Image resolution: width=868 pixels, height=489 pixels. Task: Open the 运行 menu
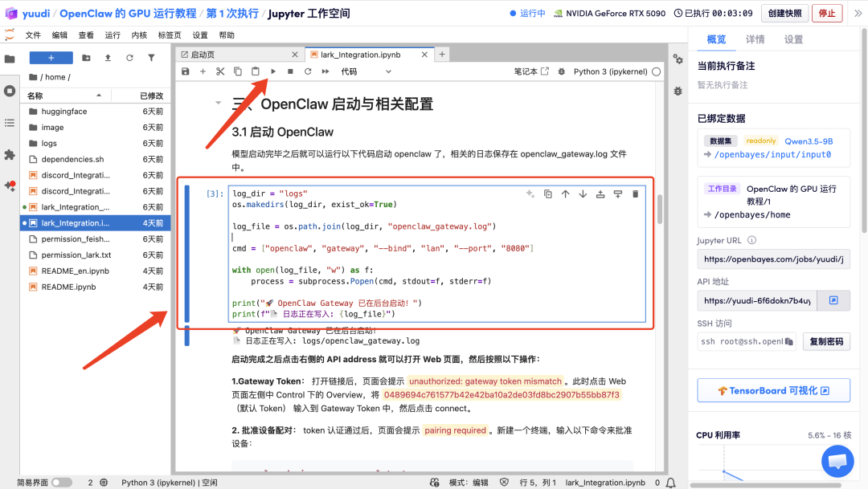(x=113, y=35)
